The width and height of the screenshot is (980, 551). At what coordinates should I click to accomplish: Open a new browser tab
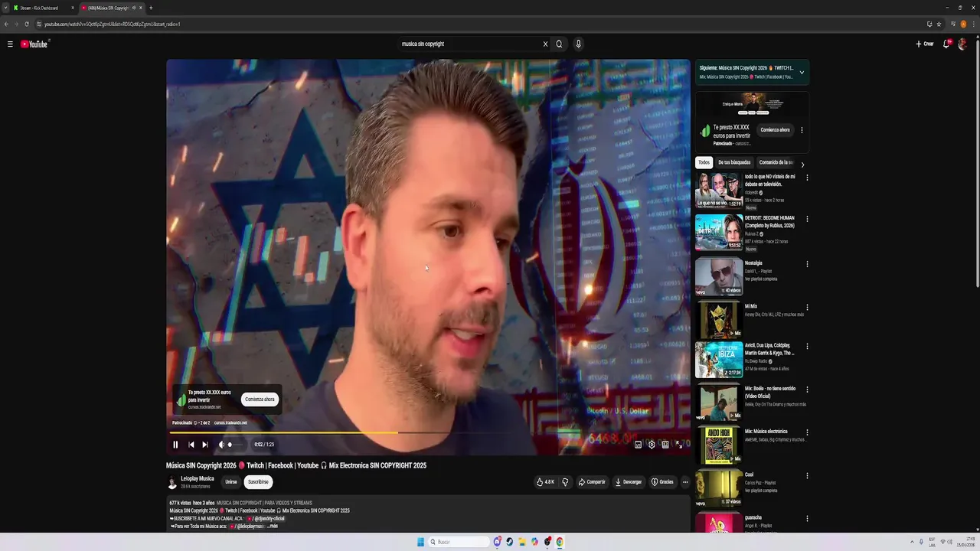(151, 8)
